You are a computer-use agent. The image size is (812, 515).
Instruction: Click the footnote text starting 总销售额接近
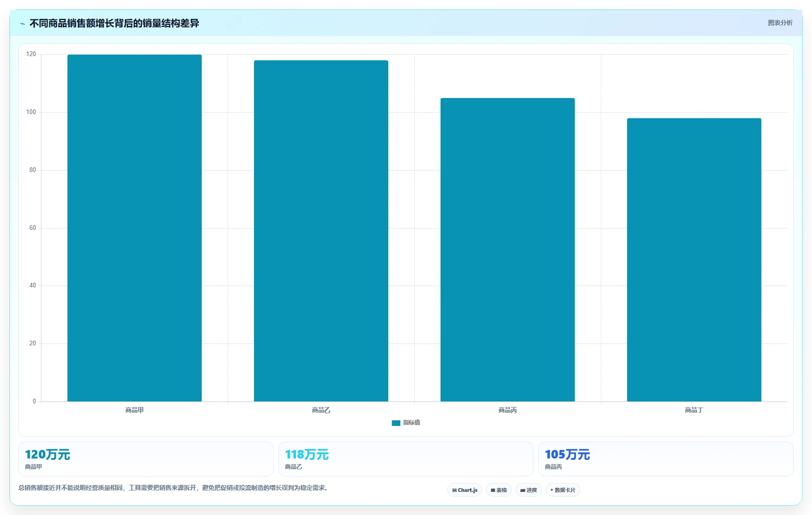[x=173, y=488]
